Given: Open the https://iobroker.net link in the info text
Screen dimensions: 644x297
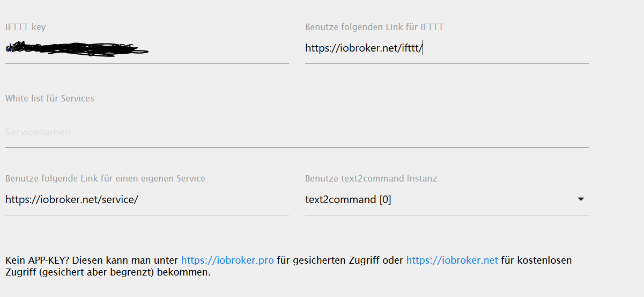Looking at the screenshot, I should tap(452, 260).
